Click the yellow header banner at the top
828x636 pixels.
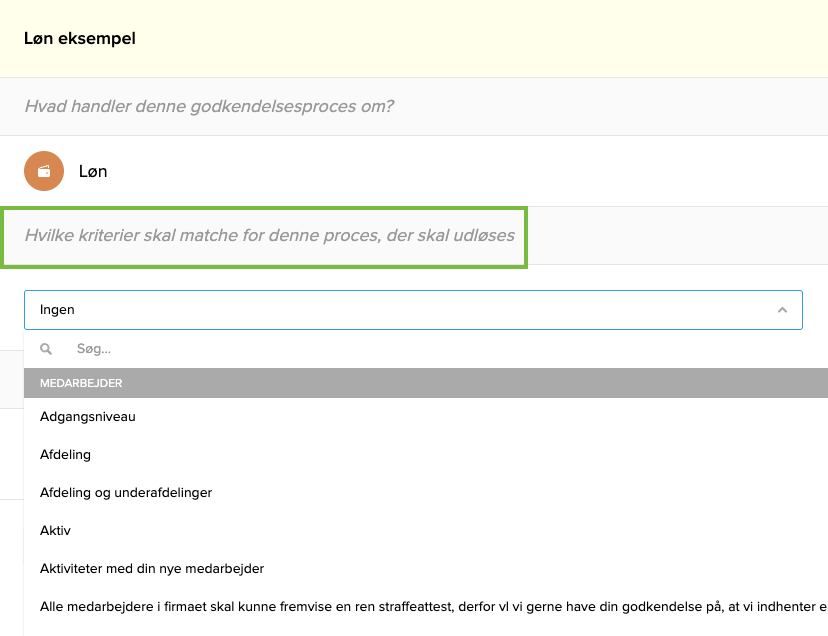[x=414, y=38]
